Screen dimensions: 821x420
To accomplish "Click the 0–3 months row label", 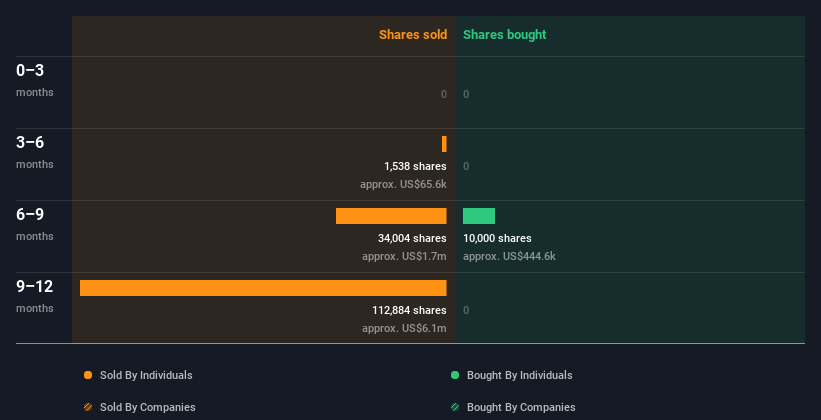I will [x=35, y=80].
